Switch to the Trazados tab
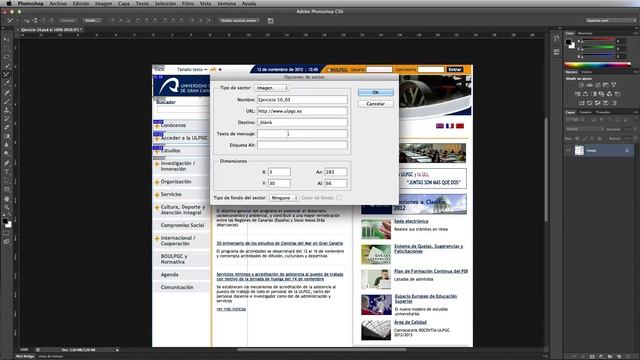 coord(603,112)
